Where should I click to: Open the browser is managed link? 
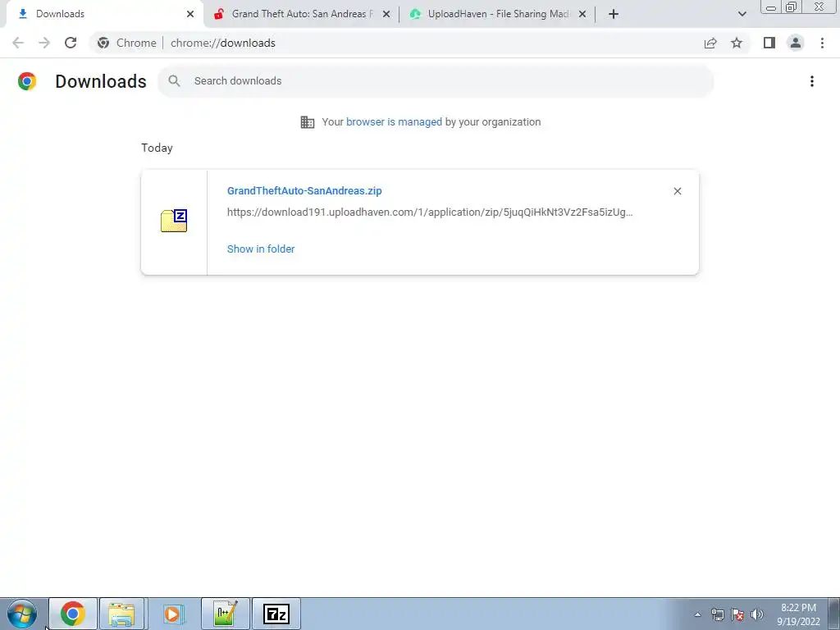394,122
